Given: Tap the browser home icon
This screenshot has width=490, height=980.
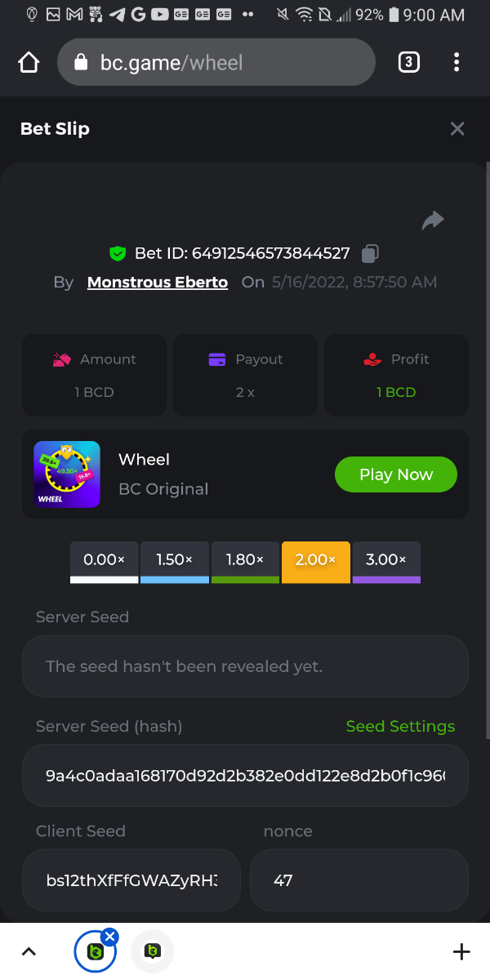Looking at the screenshot, I should [29, 63].
